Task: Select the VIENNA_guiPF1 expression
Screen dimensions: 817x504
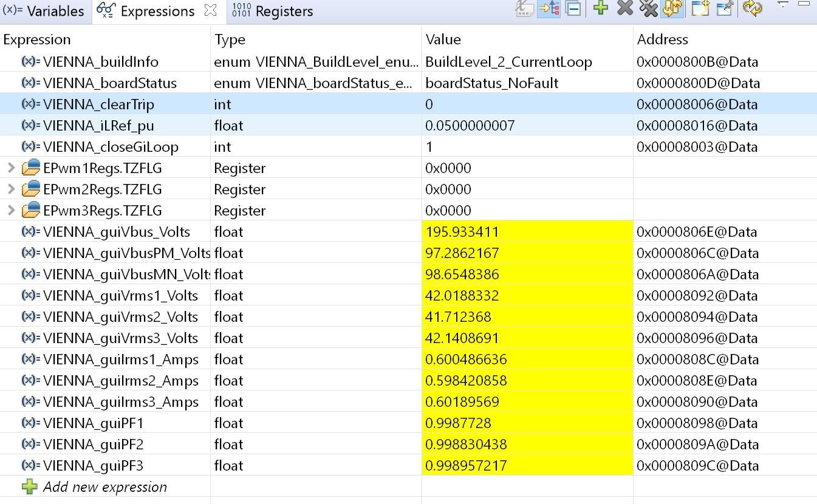Action: pyautogui.click(x=94, y=423)
